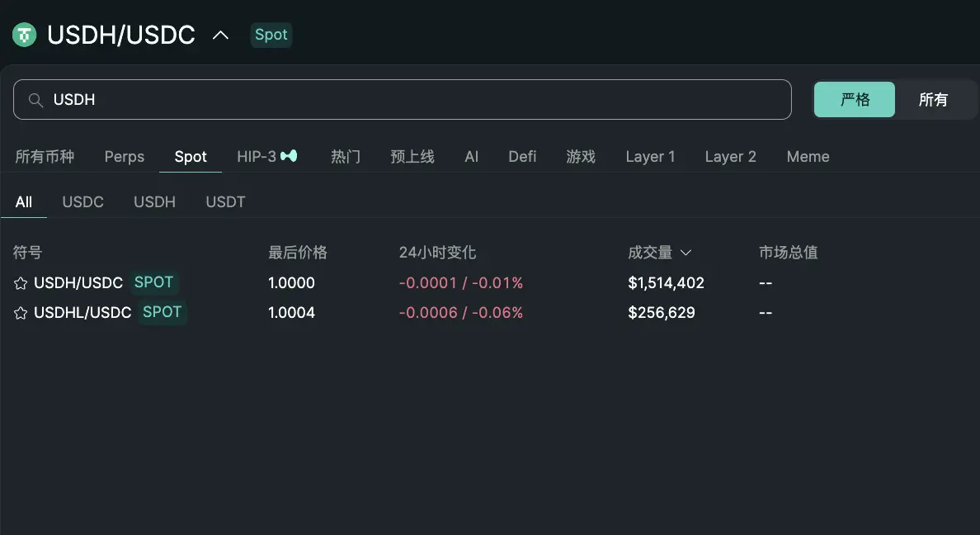Click the USDH token logo icon
The width and height of the screenshot is (980, 535).
tap(24, 35)
